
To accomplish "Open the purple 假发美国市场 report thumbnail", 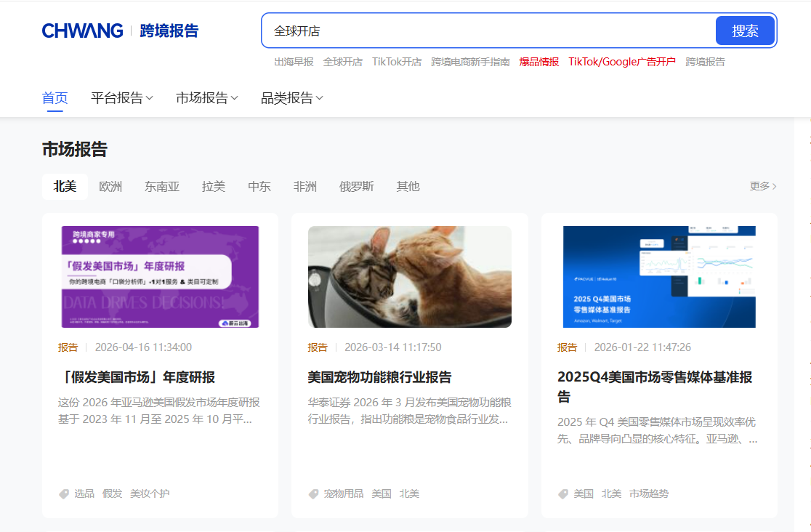I will 160,277.
